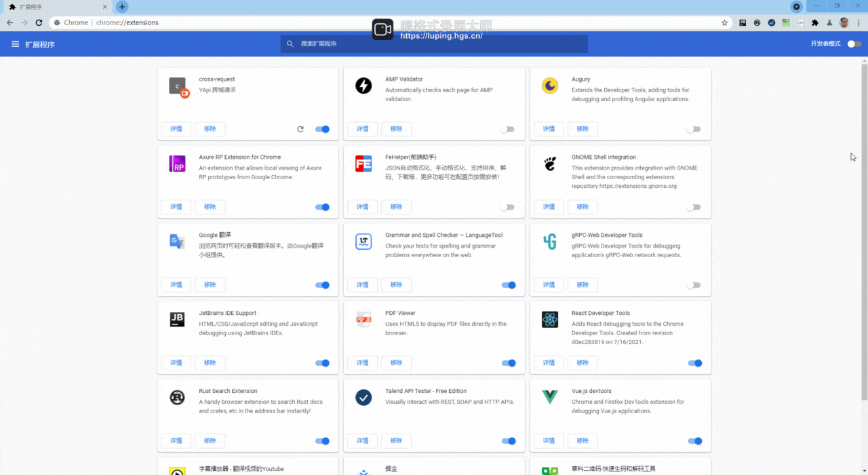Click the Google 翻译 card icon
This screenshot has height=475, width=868.
177,242
